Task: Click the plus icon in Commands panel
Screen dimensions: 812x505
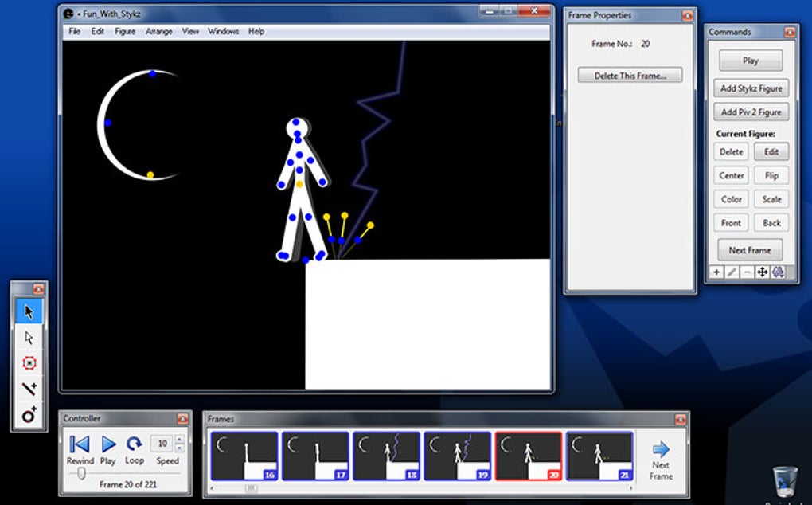Action: (x=716, y=272)
